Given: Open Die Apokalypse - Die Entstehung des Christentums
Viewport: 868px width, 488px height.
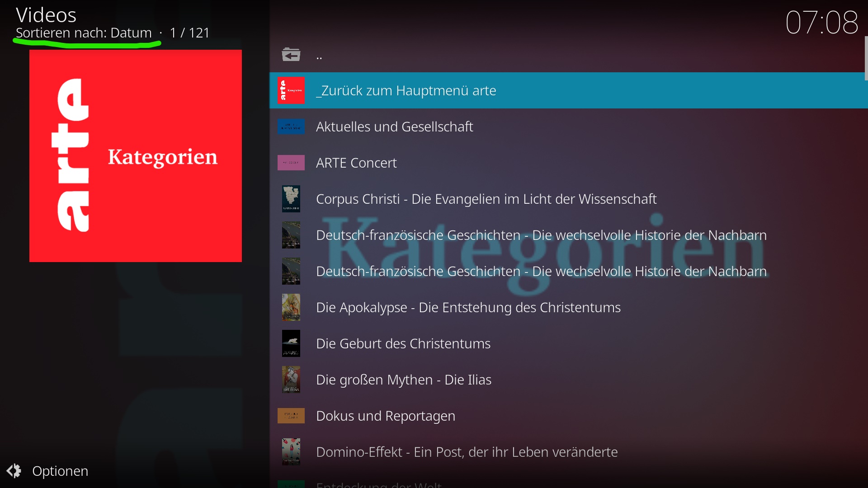Looking at the screenshot, I should (x=568, y=307).
